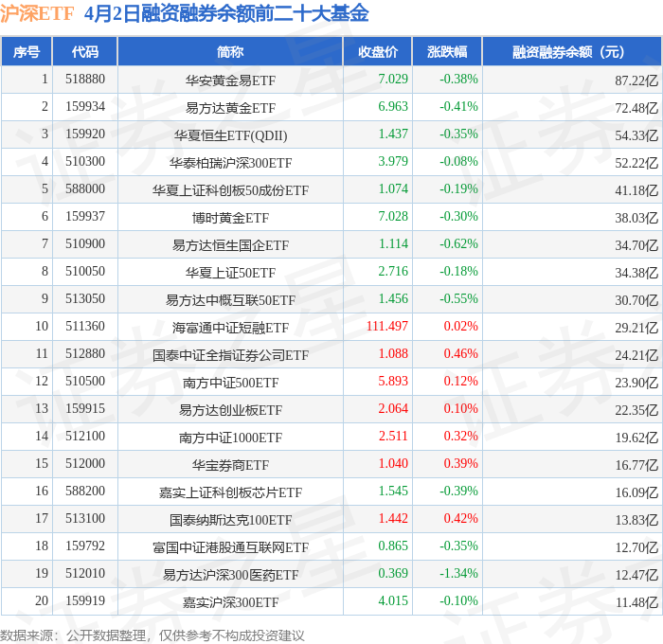Select code 588200
Image resolution: width=663 pixels, height=644 pixels.
click(x=85, y=492)
